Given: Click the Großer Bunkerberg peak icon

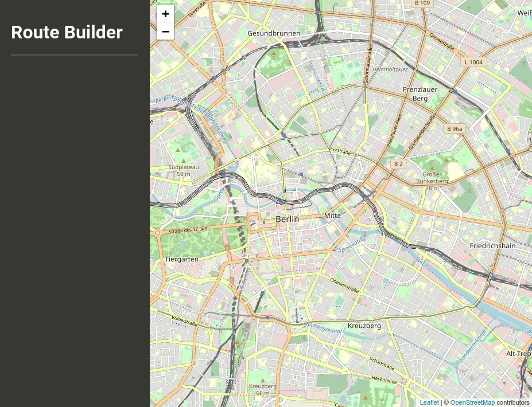Looking at the screenshot, I should pyautogui.click(x=432, y=169).
